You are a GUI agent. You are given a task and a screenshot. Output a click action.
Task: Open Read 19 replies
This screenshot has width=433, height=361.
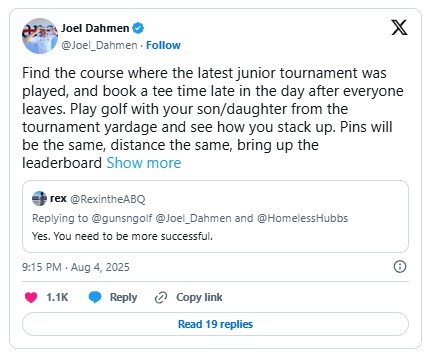(x=215, y=324)
